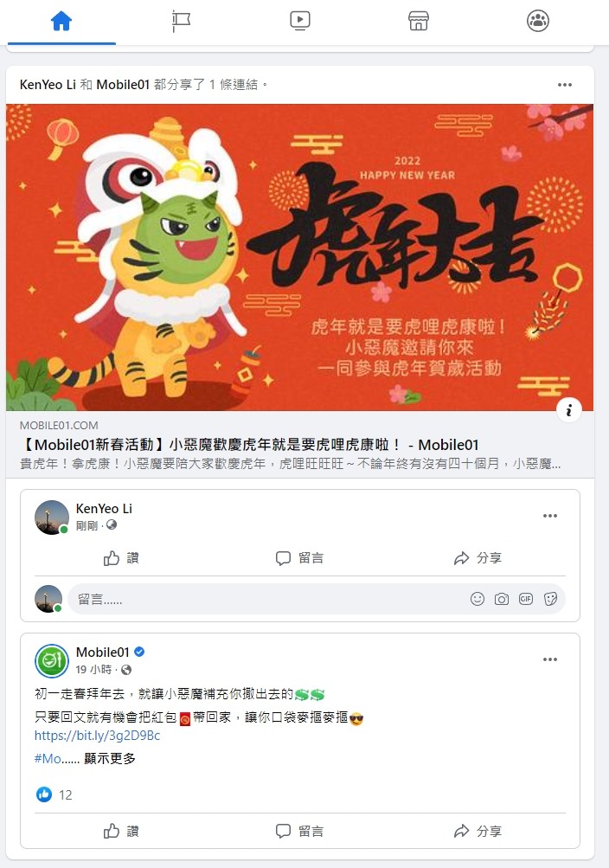Open the Watch video tab
This screenshot has height=868, width=609.
pyautogui.click(x=300, y=22)
